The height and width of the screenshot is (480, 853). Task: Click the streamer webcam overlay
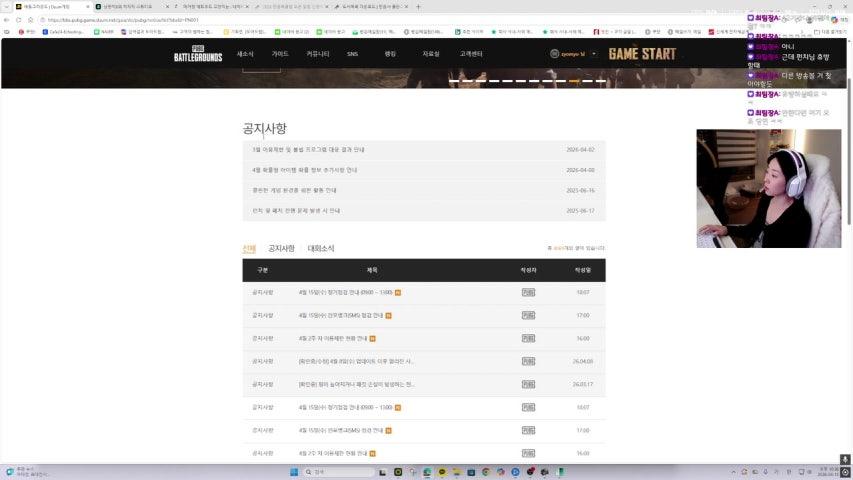click(x=768, y=188)
